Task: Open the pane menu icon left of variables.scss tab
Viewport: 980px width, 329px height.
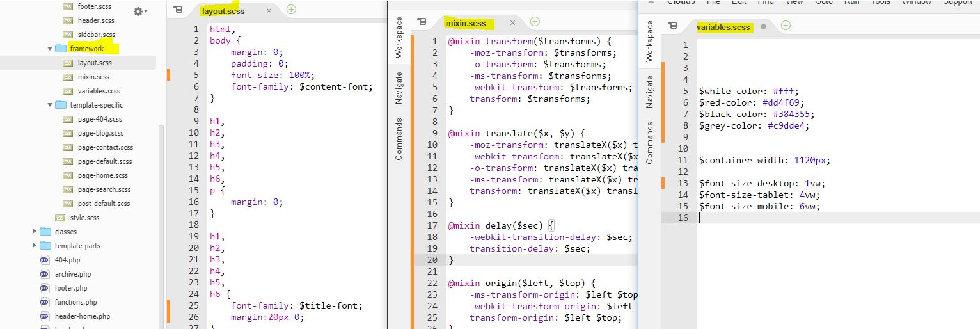Action: click(x=672, y=26)
